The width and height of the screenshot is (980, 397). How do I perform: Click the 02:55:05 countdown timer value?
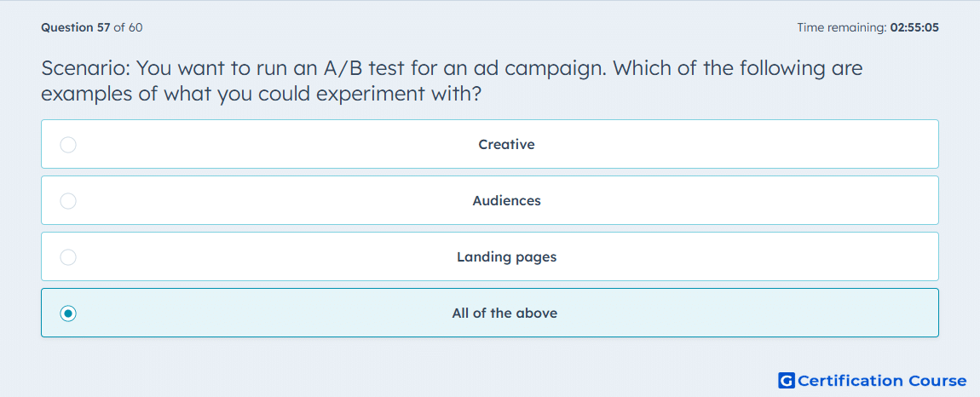point(914,27)
